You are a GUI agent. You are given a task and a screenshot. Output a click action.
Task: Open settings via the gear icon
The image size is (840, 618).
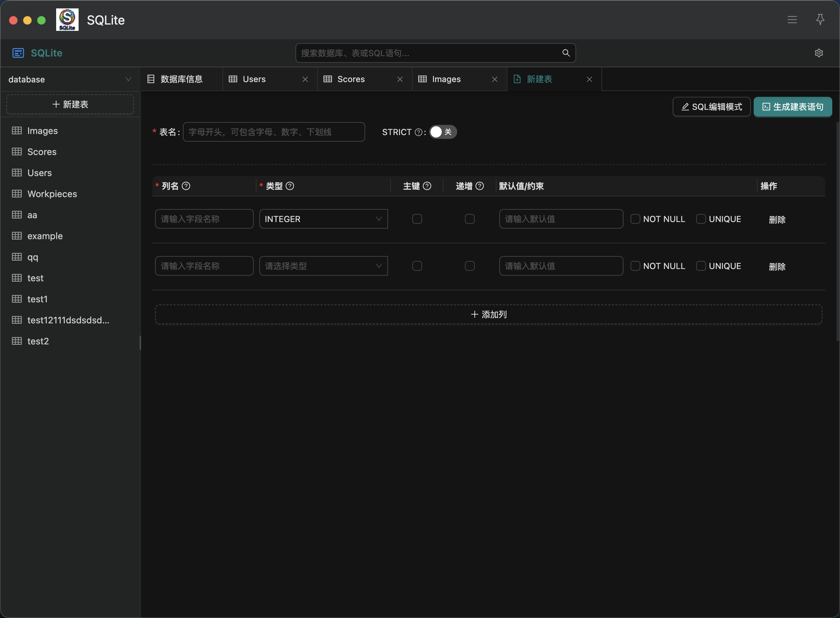pyautogui.click(x=819, y=53)
